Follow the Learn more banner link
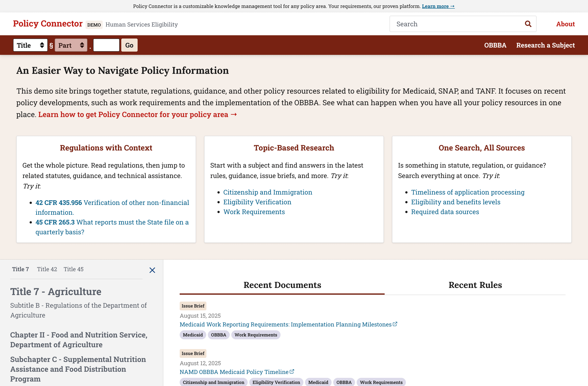588x386 pixels. coord(438,6)
